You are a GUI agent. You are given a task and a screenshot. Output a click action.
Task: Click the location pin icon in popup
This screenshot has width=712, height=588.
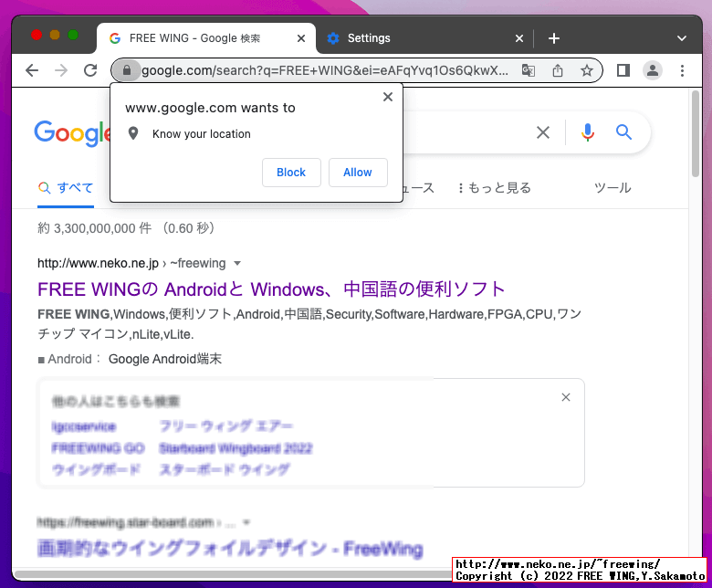coord(133,133)
